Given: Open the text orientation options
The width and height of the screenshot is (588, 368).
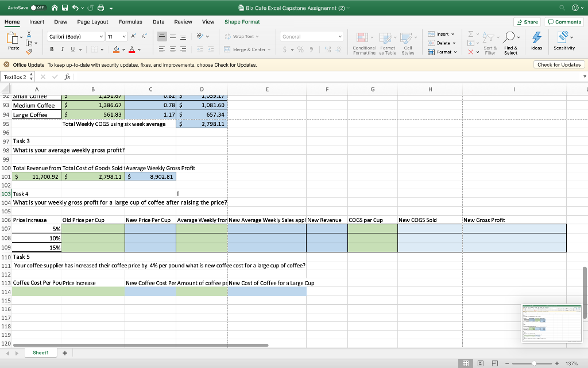Looking at the screenshot, I should coord(203,36).
